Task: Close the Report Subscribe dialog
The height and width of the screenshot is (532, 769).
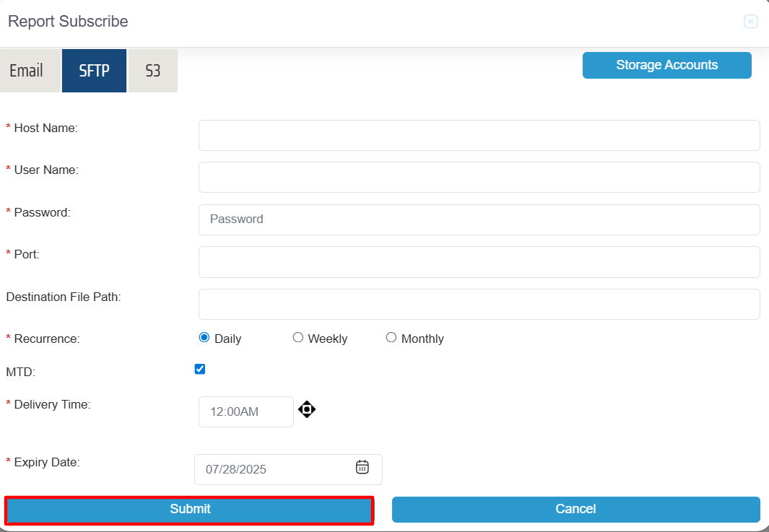Action: 750,22
